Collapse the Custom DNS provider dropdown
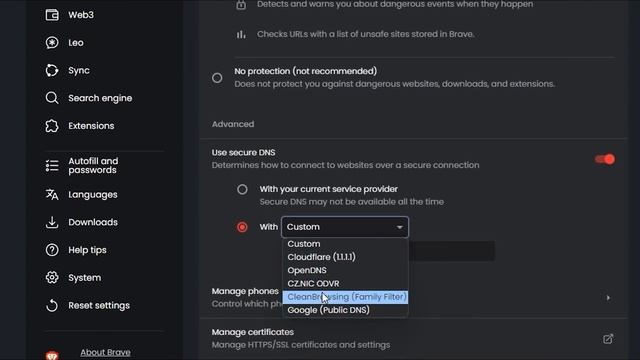The image size is (640, 360). click(345, 227)
